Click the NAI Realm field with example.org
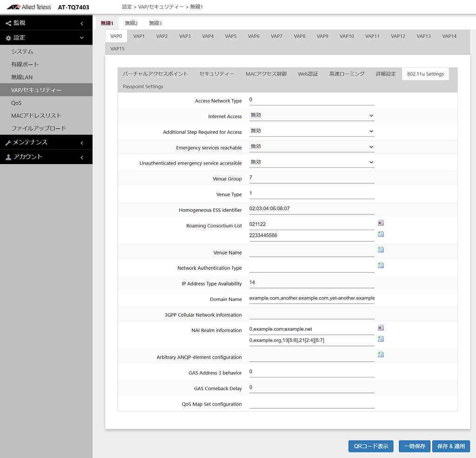 click(x=312, y=340)
